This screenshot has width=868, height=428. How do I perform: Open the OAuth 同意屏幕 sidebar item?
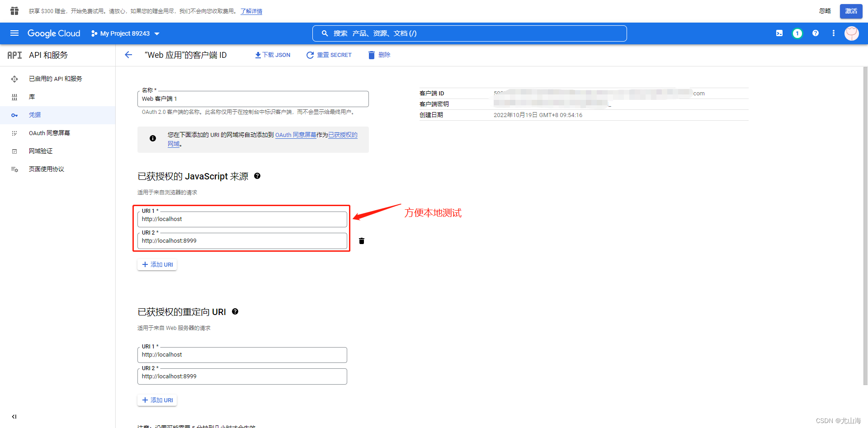49,133
